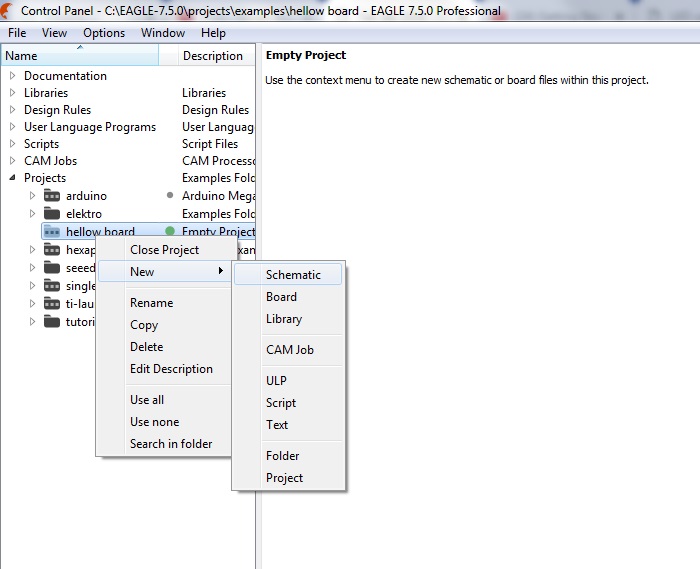Create a new ULP from submenu
The image size is (700, 569).
tap(288, 381)
